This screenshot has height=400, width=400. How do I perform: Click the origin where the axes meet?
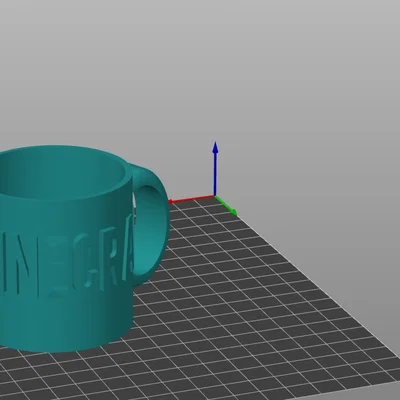click(215, 196)
